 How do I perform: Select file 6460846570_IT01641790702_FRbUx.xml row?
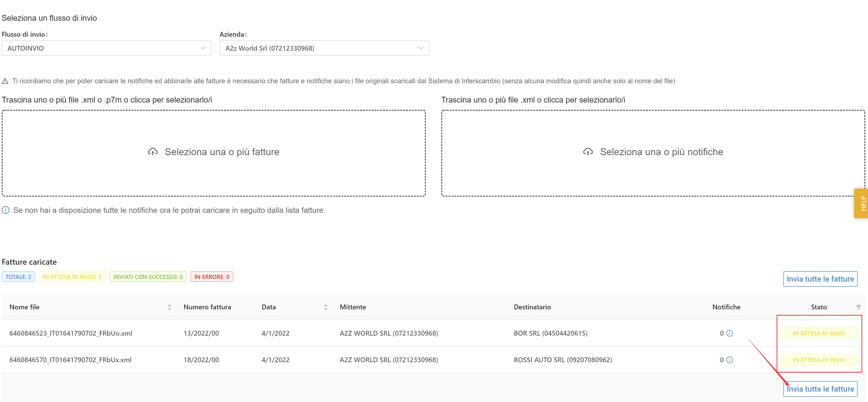(x=70, y=360)
